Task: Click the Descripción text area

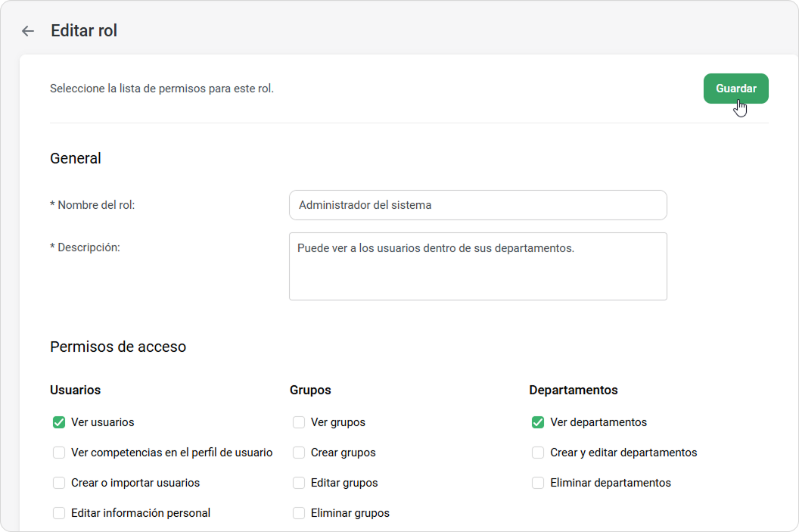Action: click(x=477, y=266)
